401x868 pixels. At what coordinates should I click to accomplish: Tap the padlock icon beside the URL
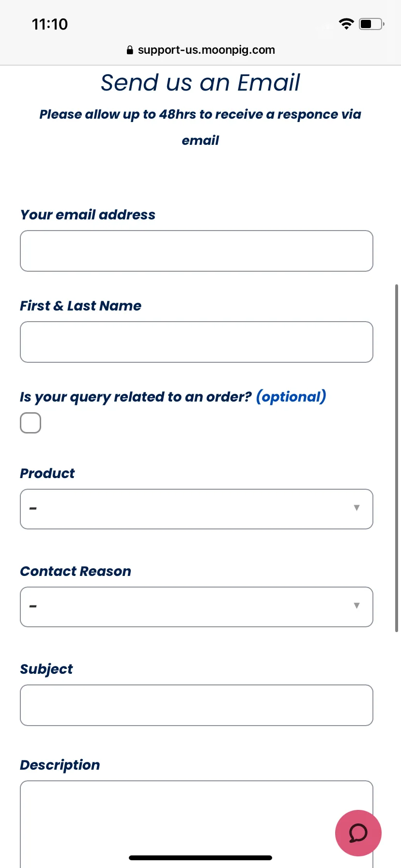coord(130,50)
